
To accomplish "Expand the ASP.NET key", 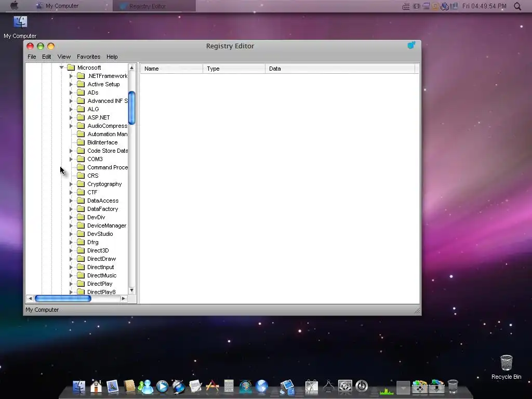I will tap(71, 117).
